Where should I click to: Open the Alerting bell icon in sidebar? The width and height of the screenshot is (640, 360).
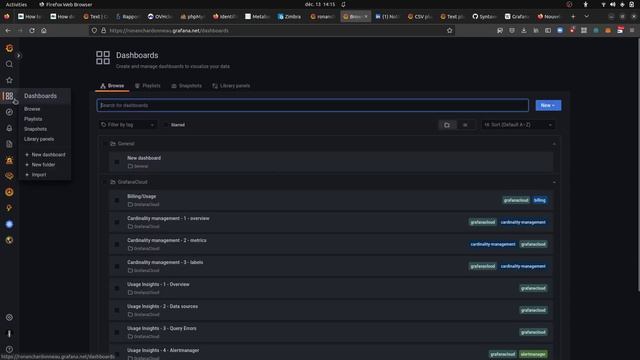coord(9,128)
